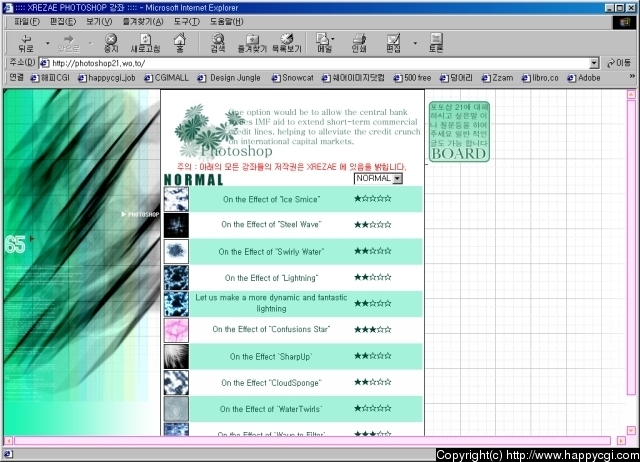
Task: Open the dynamic and fantastic lightning link
Action: coord(271,303)
